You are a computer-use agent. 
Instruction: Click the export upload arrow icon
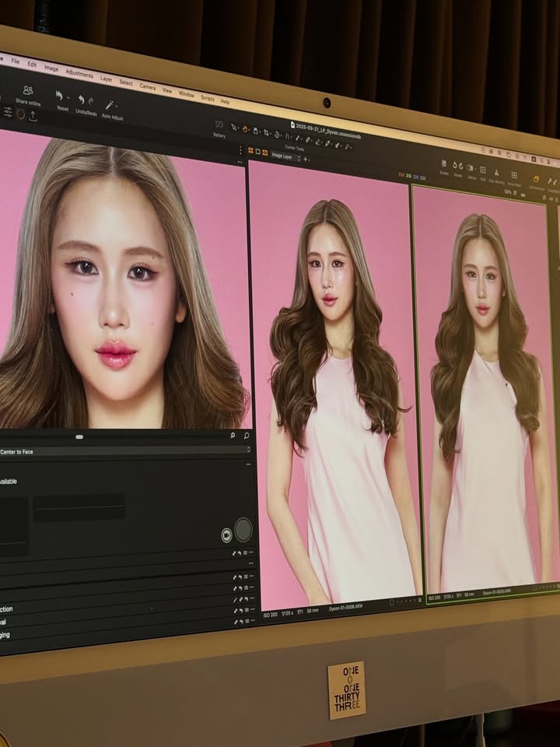33,116
